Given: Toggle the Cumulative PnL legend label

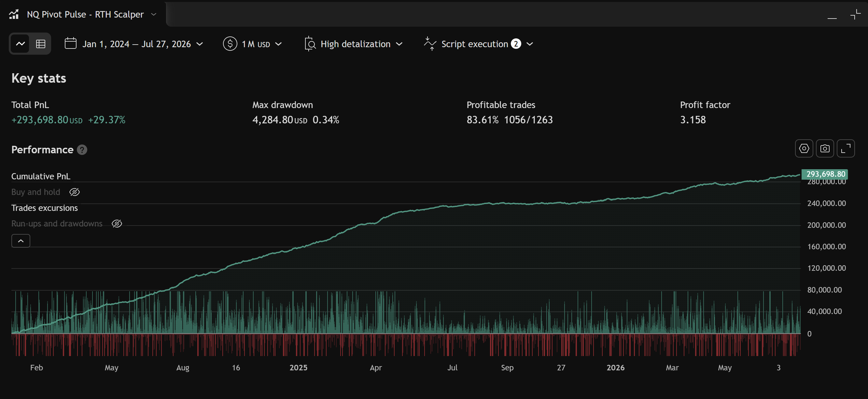Looking at the screenshot, I should tap(41, 176).
